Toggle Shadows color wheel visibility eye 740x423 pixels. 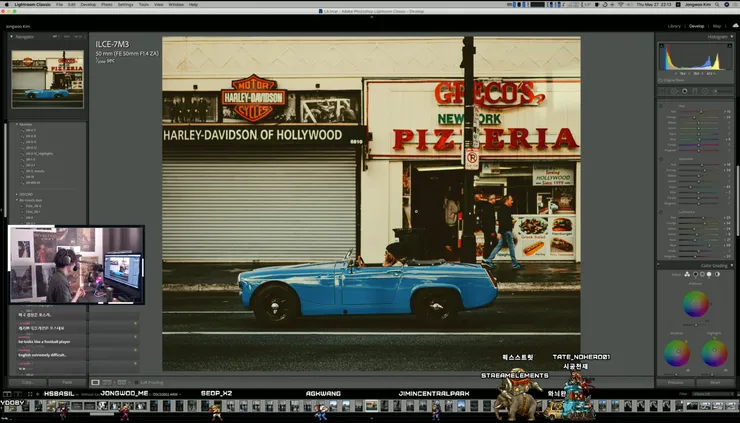coord(688,370)
